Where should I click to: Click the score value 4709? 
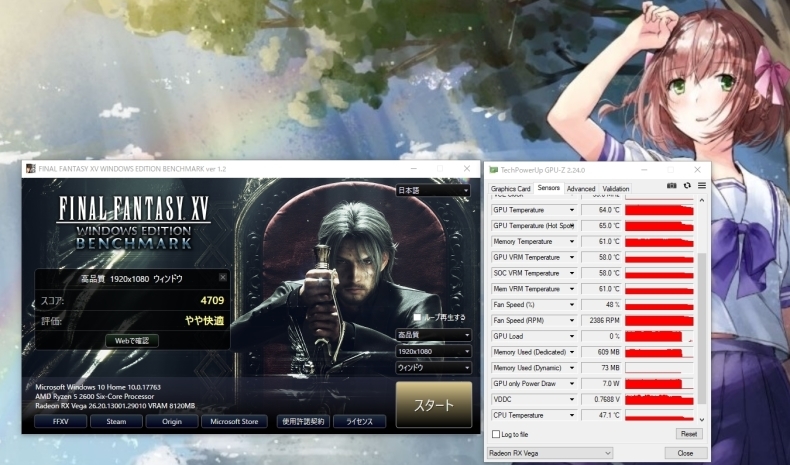[x=212, y=301]
